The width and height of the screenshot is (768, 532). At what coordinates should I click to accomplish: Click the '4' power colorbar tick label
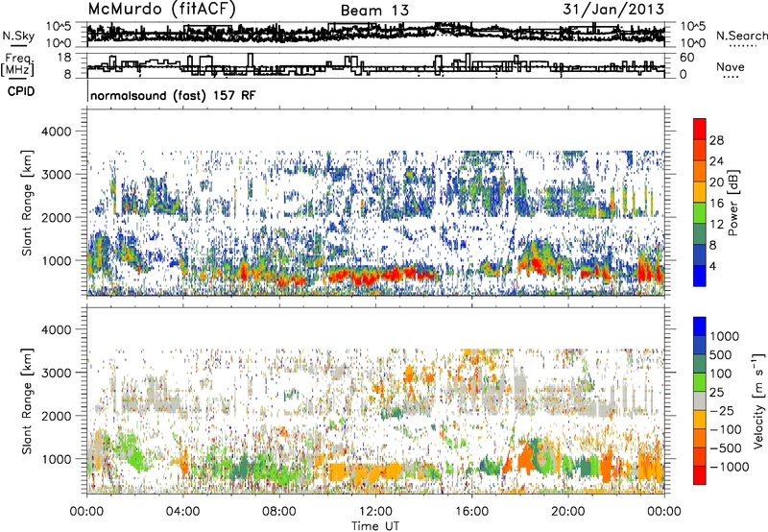(x=712, y=266)
